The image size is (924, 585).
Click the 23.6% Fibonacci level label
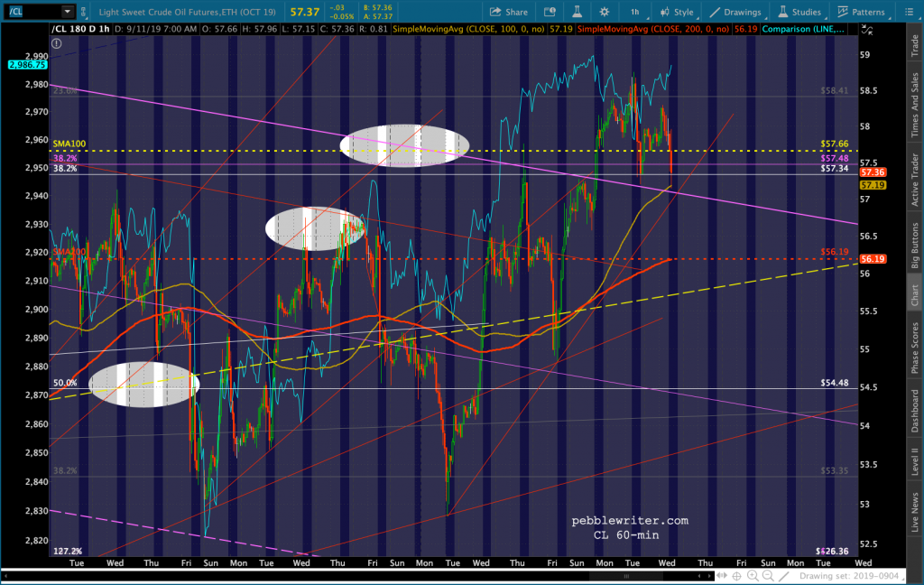coord(65,91)
